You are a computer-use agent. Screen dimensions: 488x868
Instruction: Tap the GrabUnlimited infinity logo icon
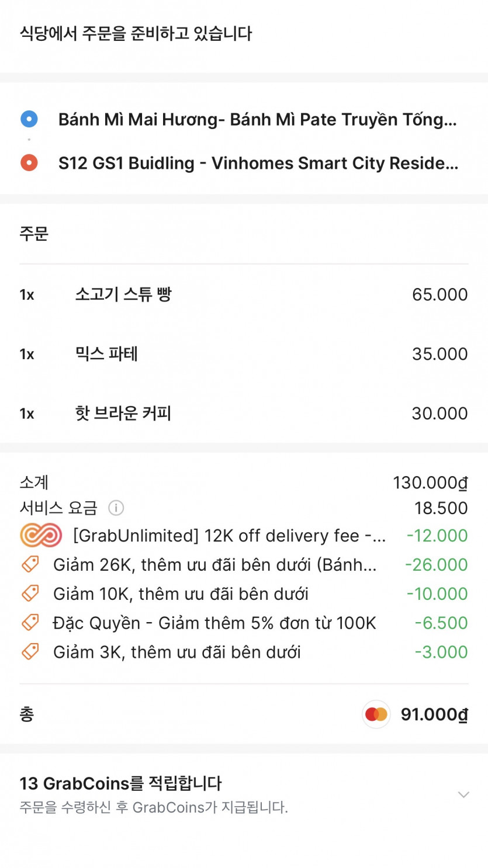point(41,535)
